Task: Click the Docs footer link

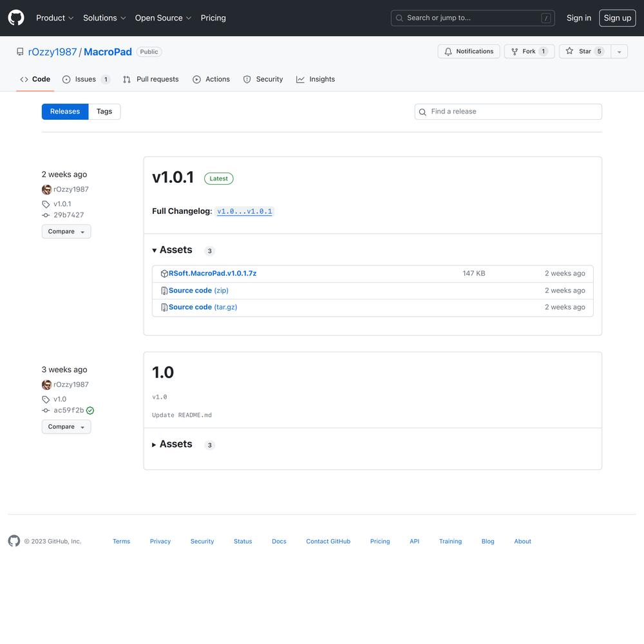Action: (x=279, y=542)
